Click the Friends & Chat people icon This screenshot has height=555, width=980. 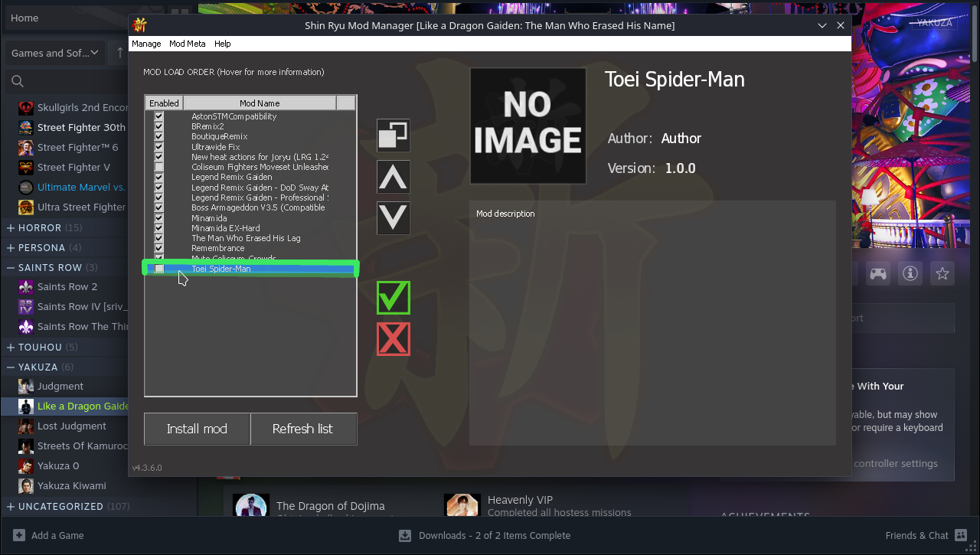coord(961,536)
